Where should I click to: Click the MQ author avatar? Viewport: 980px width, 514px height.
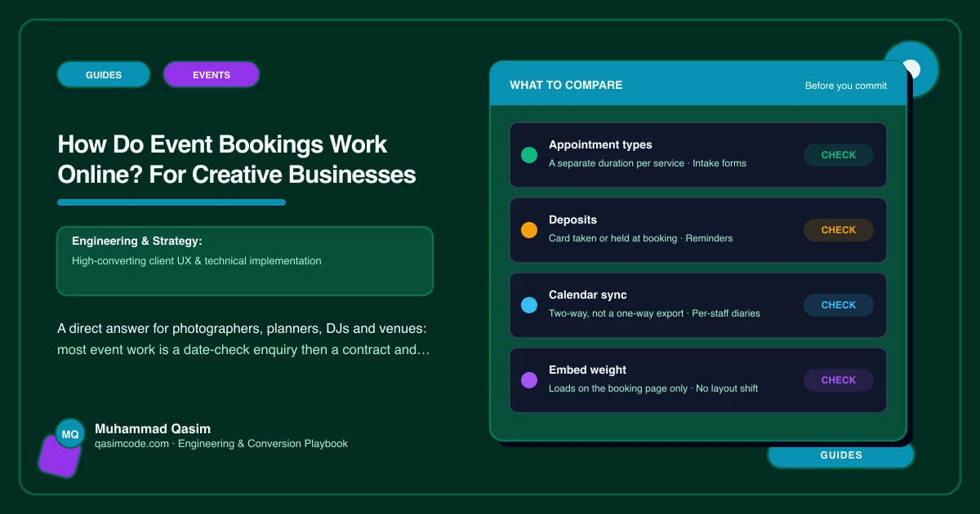click(x=70, y=434)
